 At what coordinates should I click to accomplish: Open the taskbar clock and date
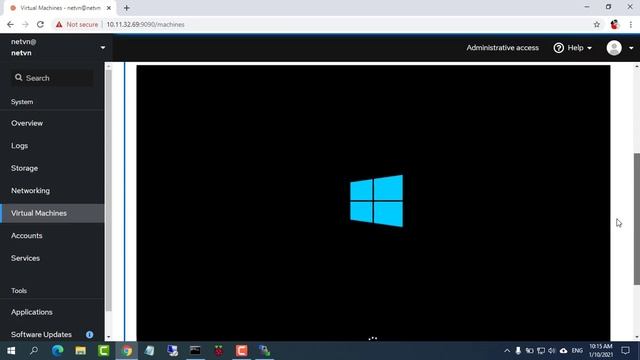(x=600, y=351)
